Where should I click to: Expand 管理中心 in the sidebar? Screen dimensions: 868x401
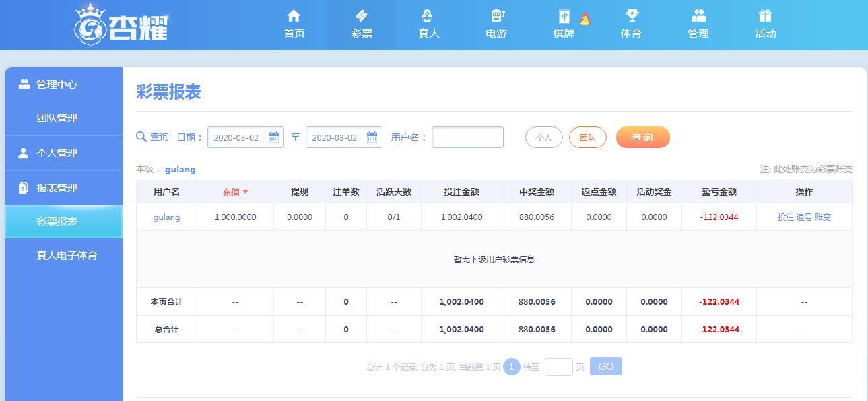(x=63, y=84)
